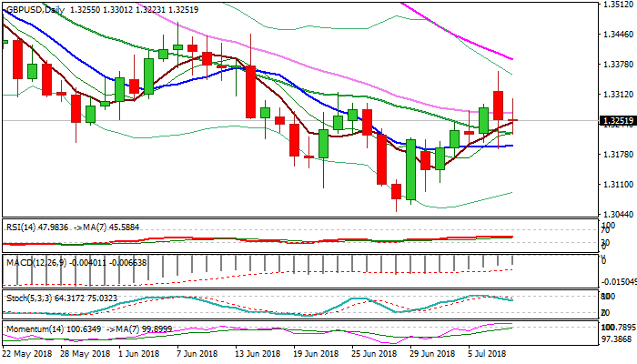Select the RSI(14) 47.9836 indicator label

pyautogui.click(x=37, y=227)
